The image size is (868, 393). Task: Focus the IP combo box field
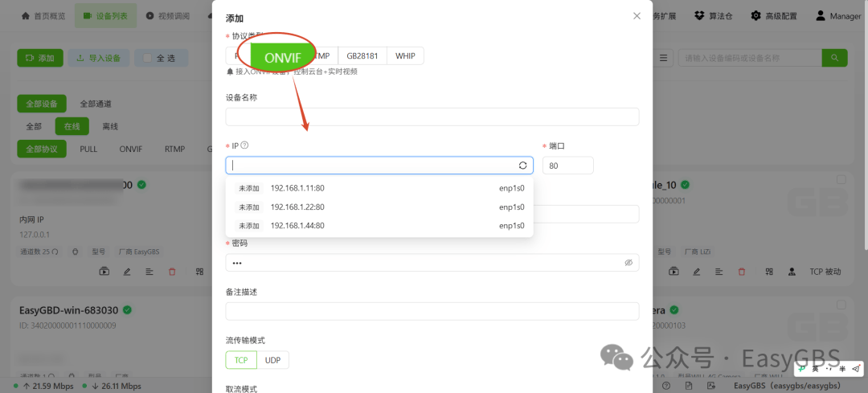coord(379,166)
